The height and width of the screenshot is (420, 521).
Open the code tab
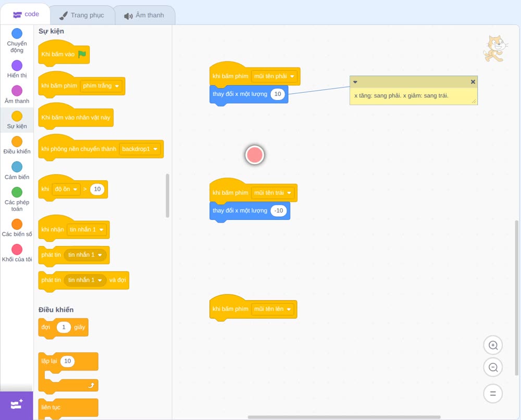pyautogui.click(x=26, y=14)
